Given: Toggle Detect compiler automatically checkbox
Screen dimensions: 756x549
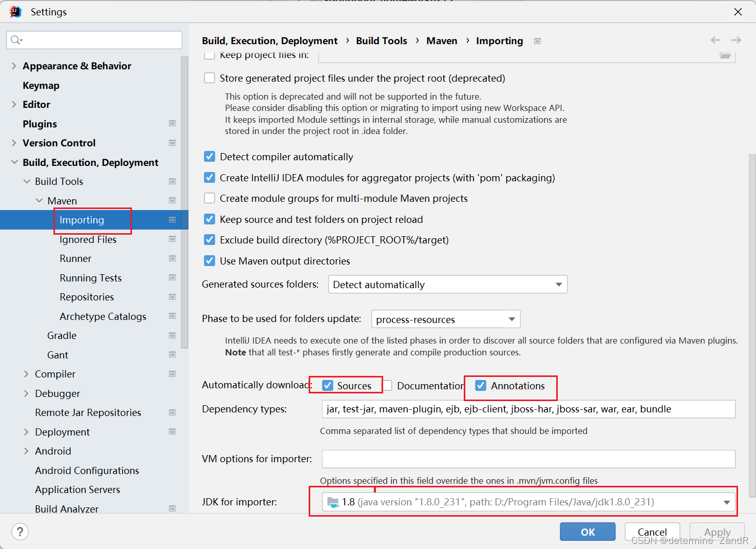Looking at the screenshot, I should pos(210,157).
